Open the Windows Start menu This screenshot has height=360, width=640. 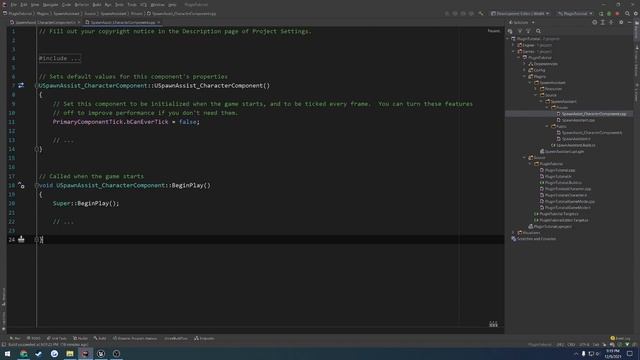[x=7, y=354]
